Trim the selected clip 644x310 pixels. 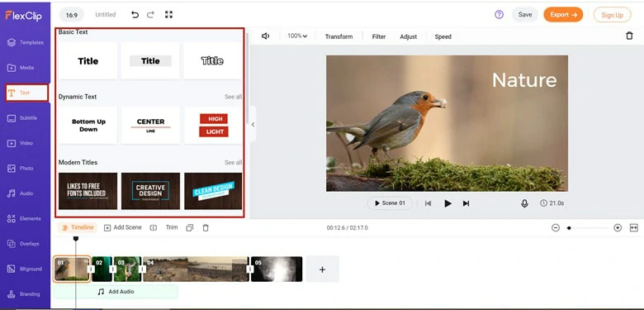coord(172,227)
